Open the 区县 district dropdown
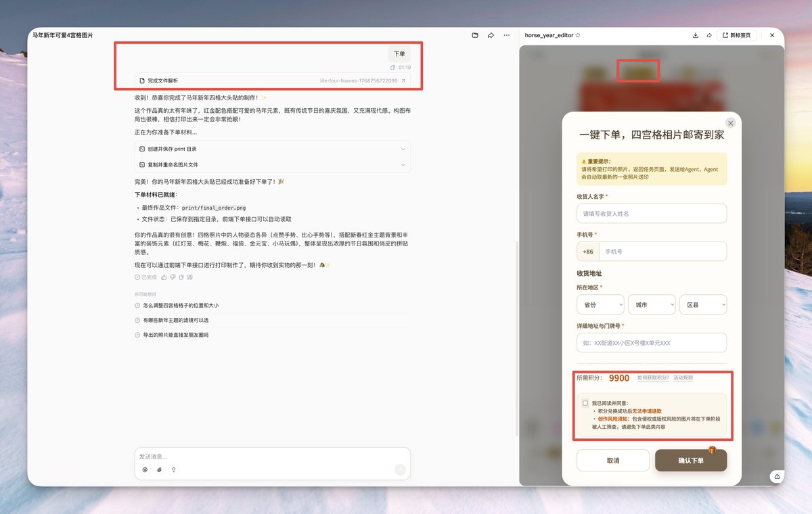The height and width of the screenshot is (514, 812). (x=703, y=305)
